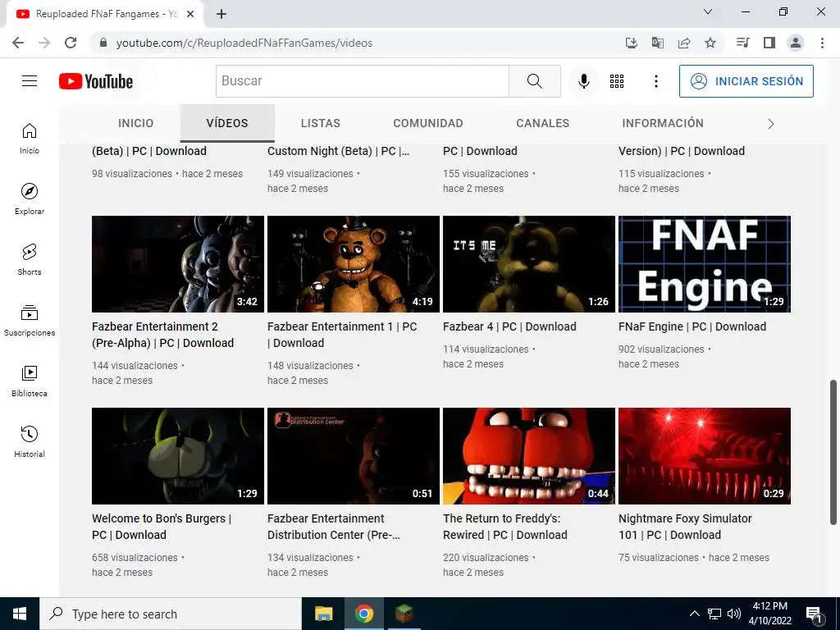Open Explorar in the sidebar
840x630 pixels.
tap(30, 199)
